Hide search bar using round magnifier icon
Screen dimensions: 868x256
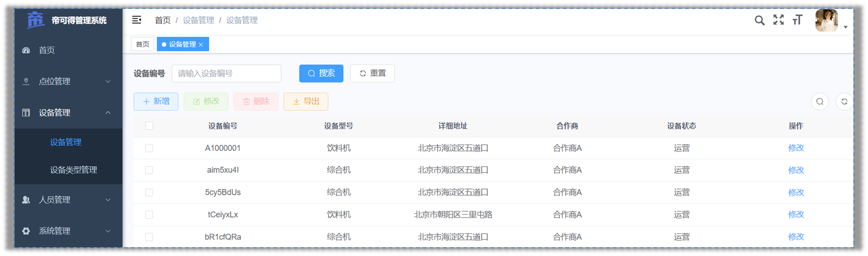[x=820, y=102]
